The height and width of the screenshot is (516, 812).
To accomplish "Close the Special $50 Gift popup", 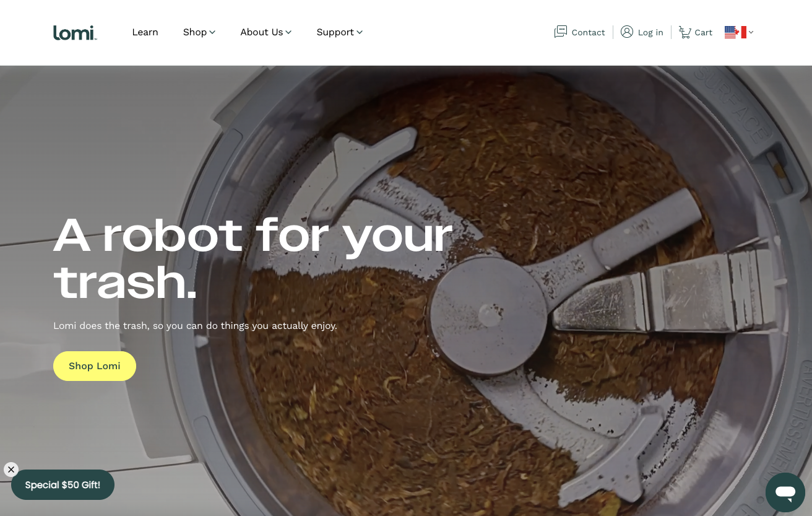I will 11,470.
